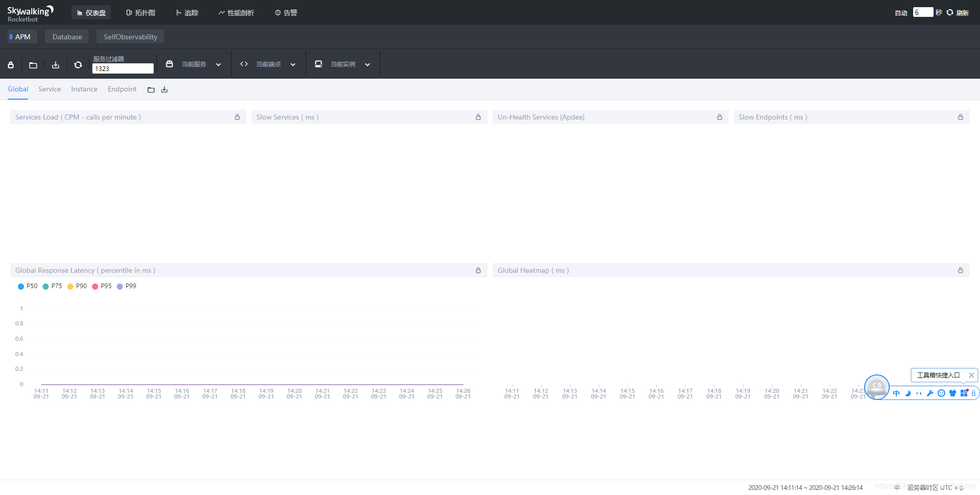Select the SelfObservability dashboard group
Image resolution: width=980 pixels, height=495 pixels.
pyautogui.click(x=130, y=37)
